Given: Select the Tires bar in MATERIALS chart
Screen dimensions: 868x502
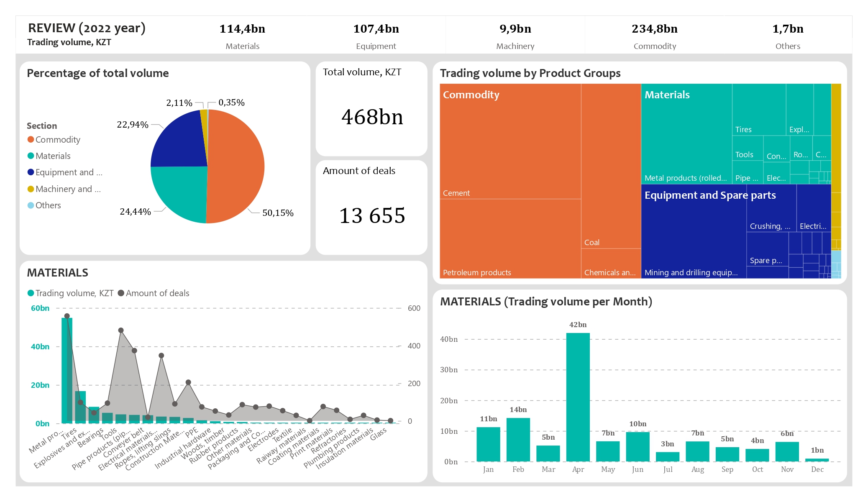Looking at the screenshot, I should pos(80,407).
